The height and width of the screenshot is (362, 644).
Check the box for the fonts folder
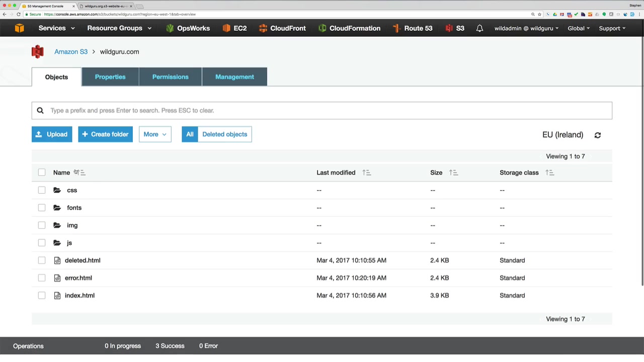pos(42,208)
